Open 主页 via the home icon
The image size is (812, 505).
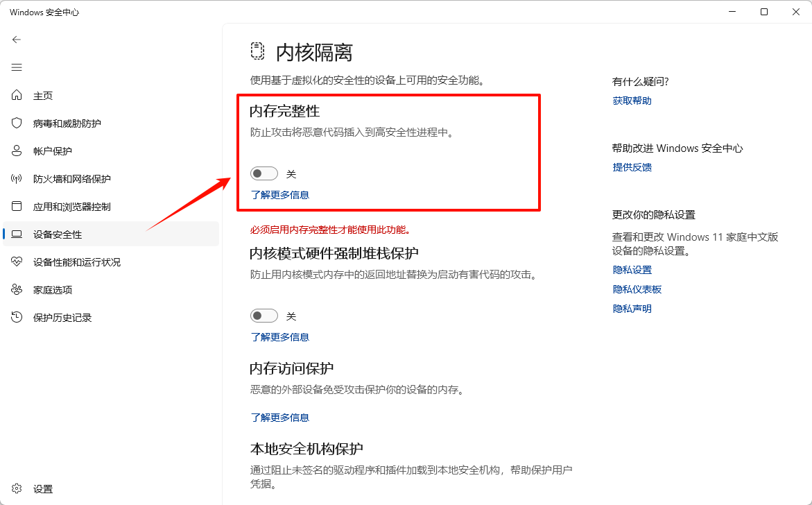pos(15,95)
